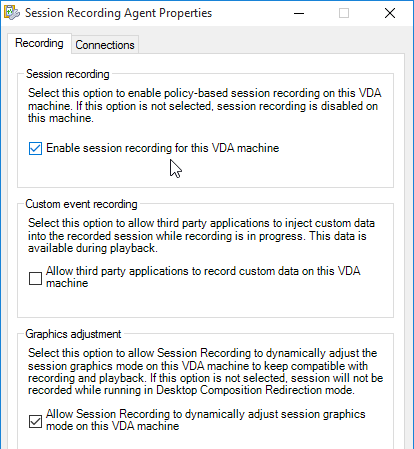Screen dimensions: 414x449
Task: Click the Desktop Composition Redirection description paragraph
Action: coord(206,371)
